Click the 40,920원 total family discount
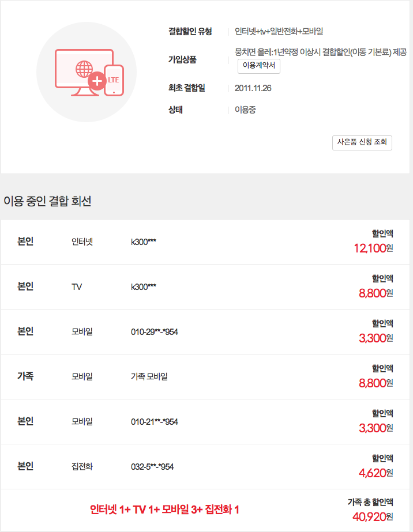This screenshot has height=532, width=413. [372, 516]
